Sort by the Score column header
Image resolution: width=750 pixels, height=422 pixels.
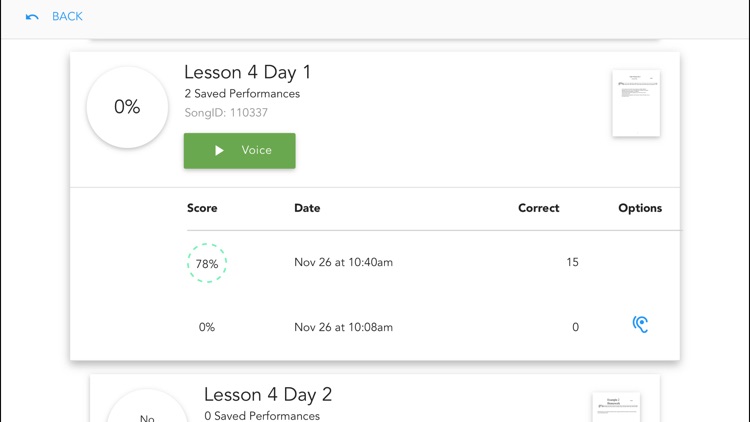(202, 208)
